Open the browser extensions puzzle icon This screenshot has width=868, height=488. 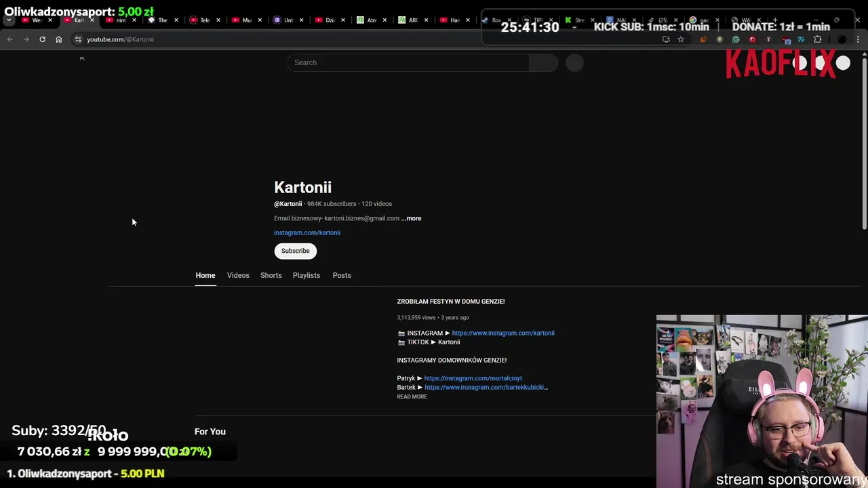pyautogui.click(x=817, y=39)
